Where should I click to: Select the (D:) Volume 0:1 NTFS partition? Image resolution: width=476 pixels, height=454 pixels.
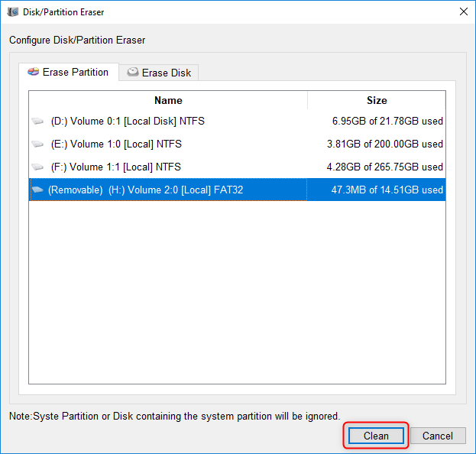pyautogui.click(x=128, y=122)
